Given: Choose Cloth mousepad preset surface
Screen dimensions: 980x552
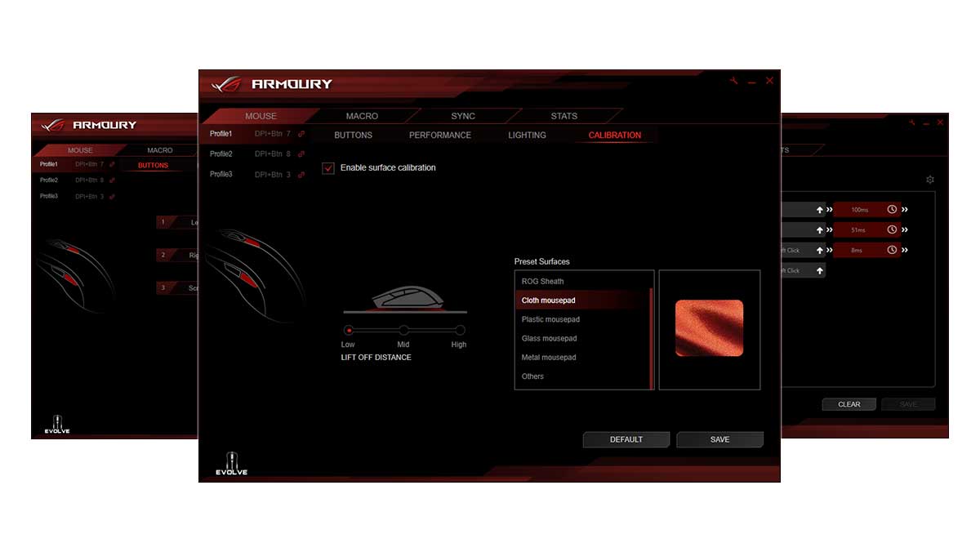Looking at the screenshot, I should (x=582, y=300).
